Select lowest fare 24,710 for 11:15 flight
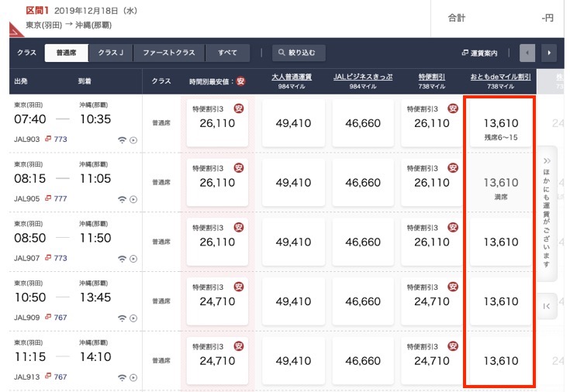 pos(217,361)
